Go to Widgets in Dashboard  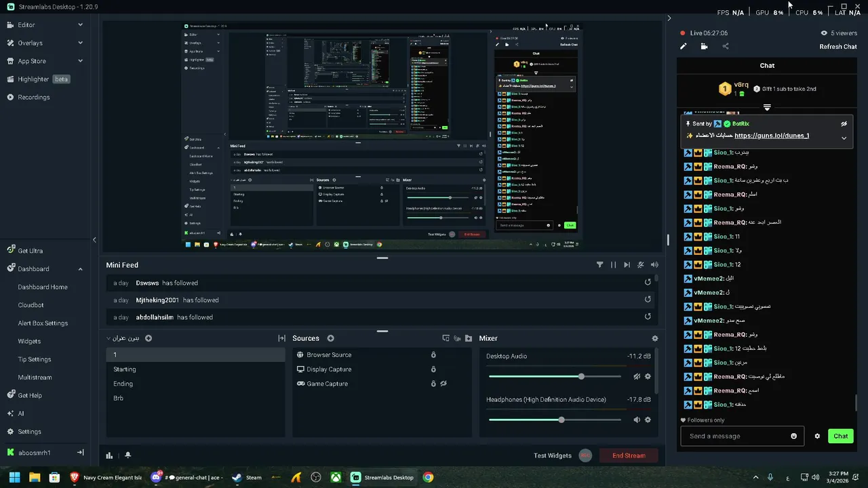(29, 341)
